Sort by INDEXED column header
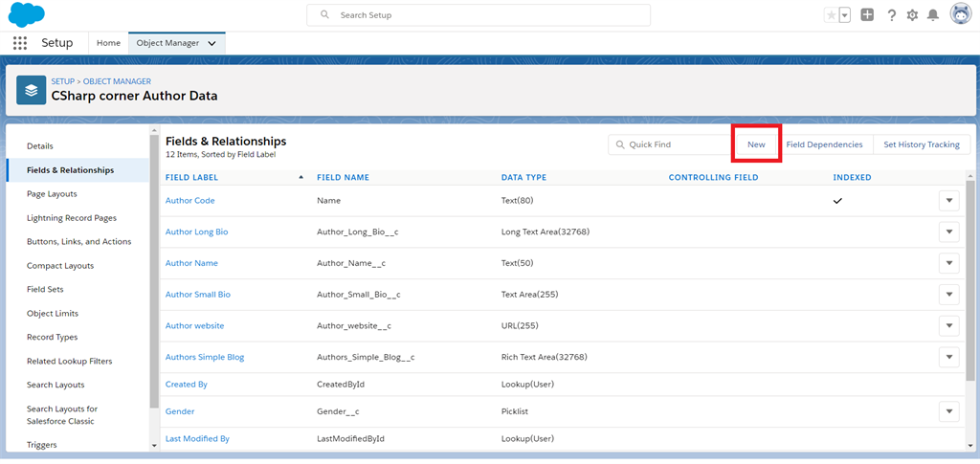 click(x=852, y=177)
